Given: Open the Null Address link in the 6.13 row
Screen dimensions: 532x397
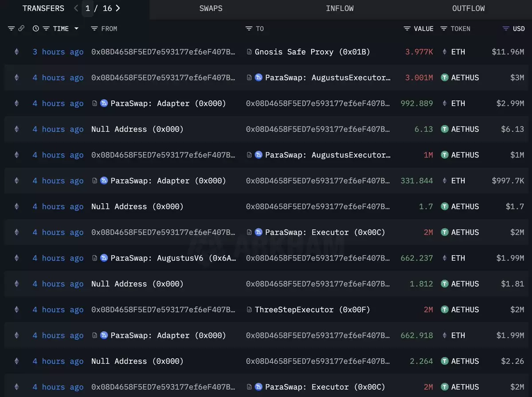Looking at the screenshot, I should pos(137,129).
